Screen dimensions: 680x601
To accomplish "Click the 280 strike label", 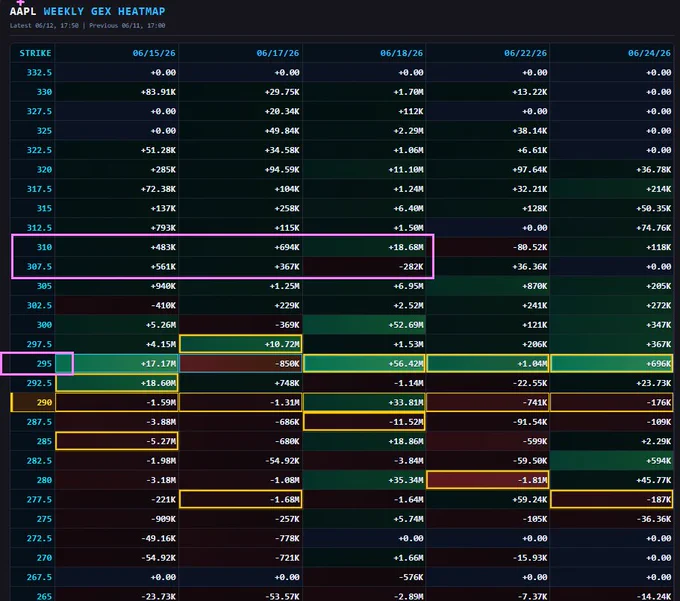I will (x=44, y=480).
